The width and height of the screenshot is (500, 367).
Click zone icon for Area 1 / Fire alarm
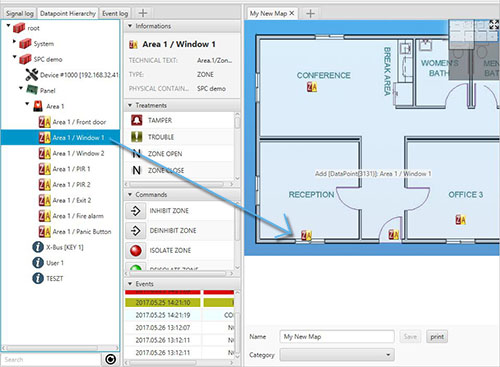coord(44,216)
